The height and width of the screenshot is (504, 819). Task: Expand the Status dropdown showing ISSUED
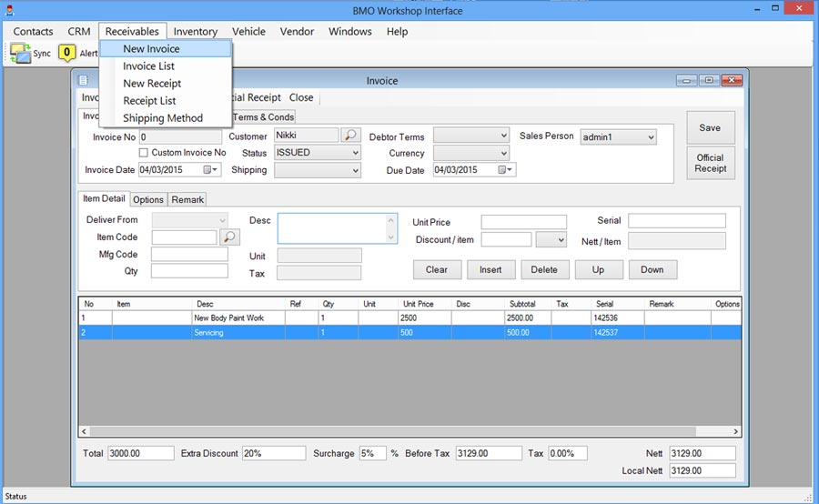[x=355, y=153]
